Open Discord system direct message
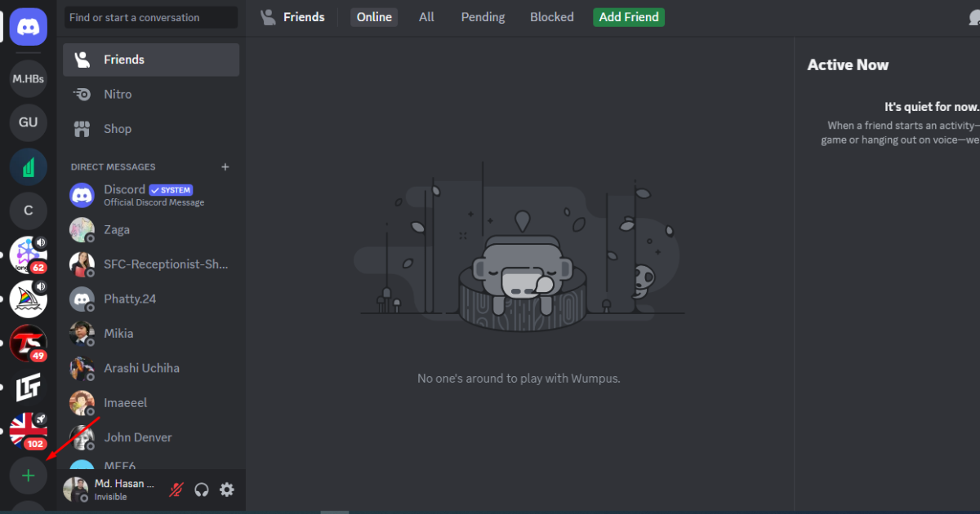980x514 pixels. (x=151, y=195)
